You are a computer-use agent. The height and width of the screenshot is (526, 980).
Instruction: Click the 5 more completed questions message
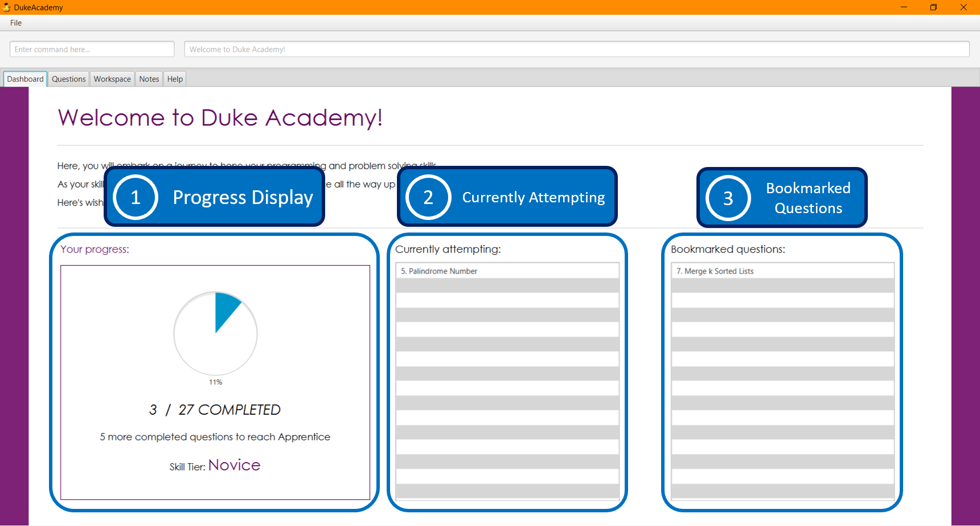(x=215, y=437)
